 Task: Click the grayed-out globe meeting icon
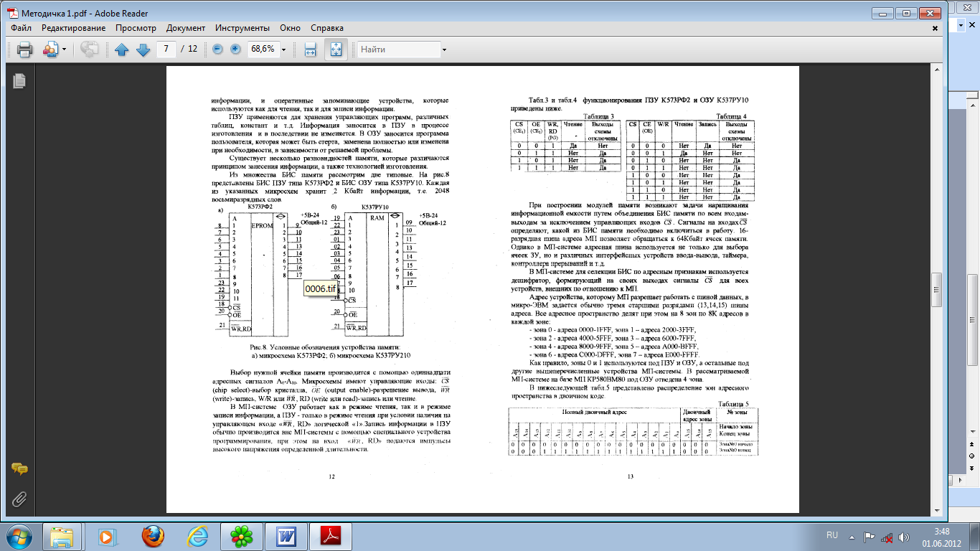[x=90, y=50]
